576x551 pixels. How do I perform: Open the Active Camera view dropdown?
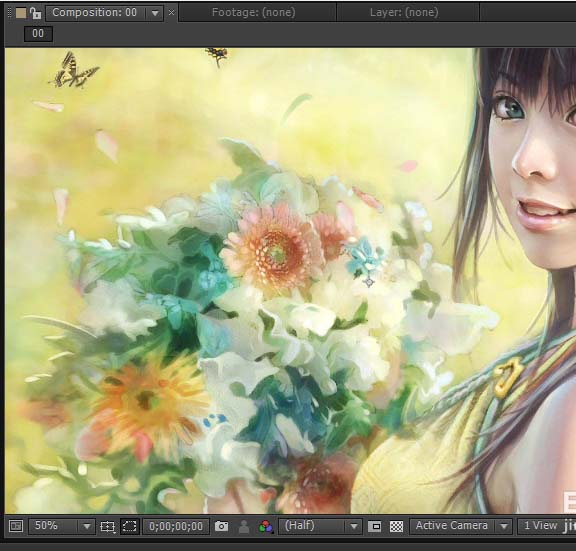pos(461,526)
